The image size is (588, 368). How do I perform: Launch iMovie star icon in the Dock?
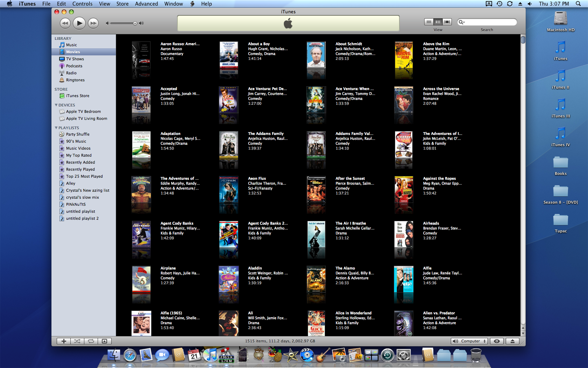(291, 355)
